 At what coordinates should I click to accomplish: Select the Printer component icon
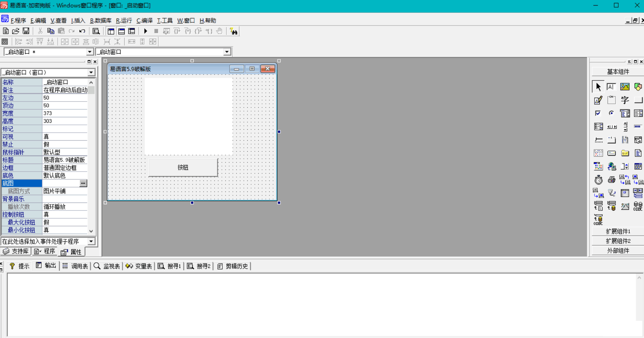coord(611,180)
